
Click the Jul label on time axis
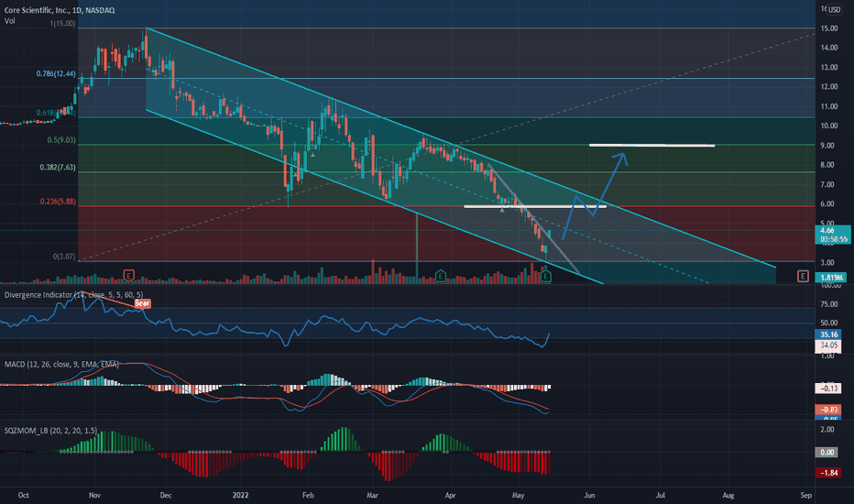660,495
